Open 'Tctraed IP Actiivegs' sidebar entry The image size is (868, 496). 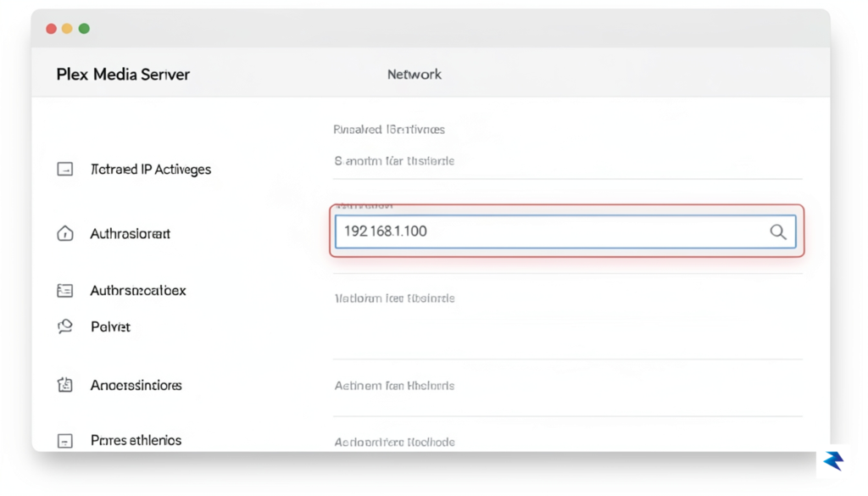click(151, 170)
